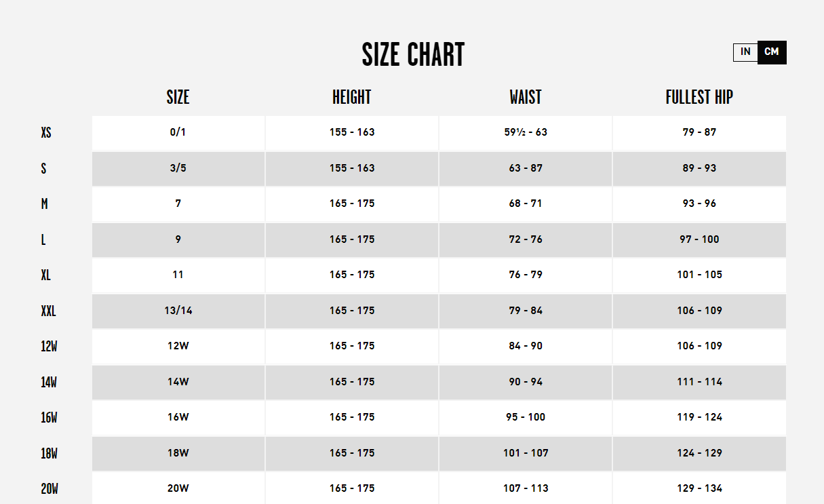This screenshot has width=824, height=504.
Task: Select size cell 11
Action: (x=178, y=275)
